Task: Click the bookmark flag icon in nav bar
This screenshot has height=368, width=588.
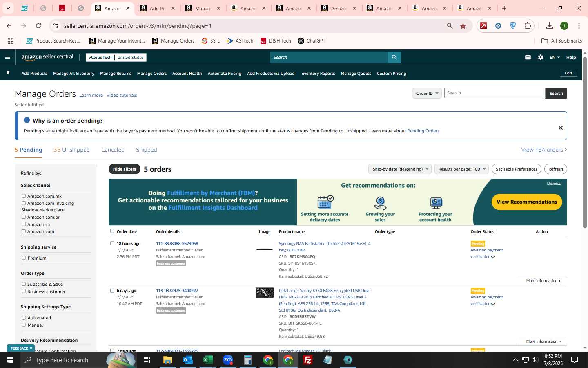Action: [8, 73]
